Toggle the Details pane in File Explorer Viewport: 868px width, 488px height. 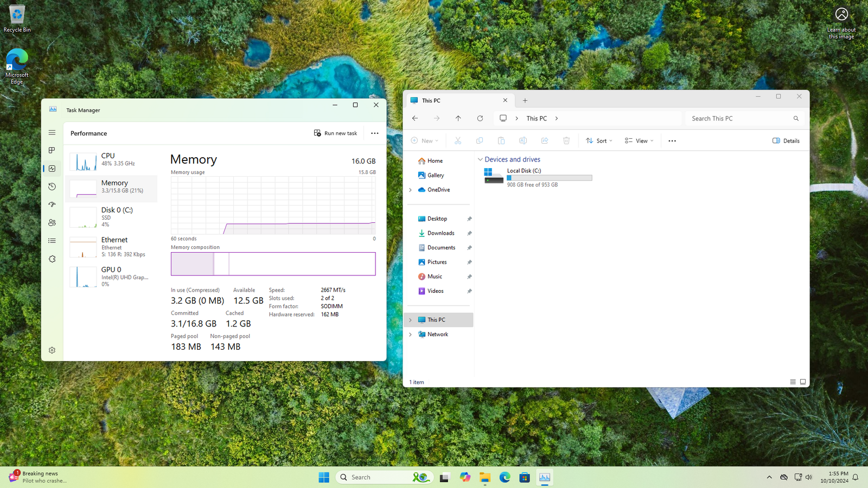tap(786, 140)
